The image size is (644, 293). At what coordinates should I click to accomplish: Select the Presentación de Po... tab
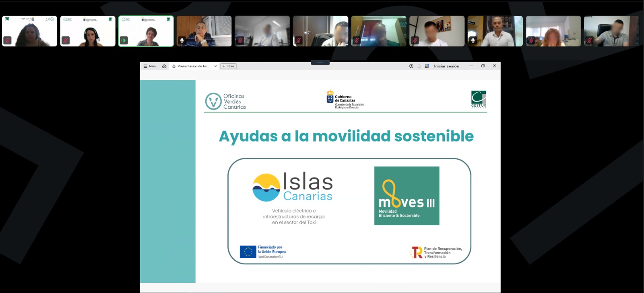(194, 66)
